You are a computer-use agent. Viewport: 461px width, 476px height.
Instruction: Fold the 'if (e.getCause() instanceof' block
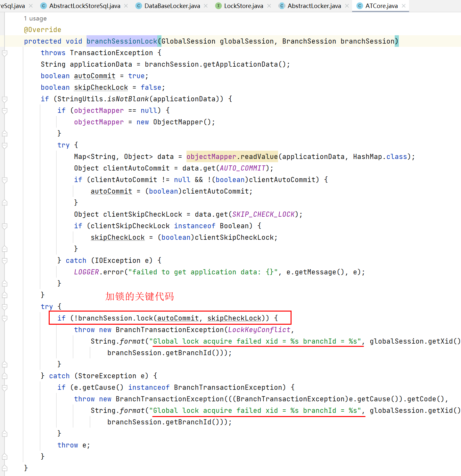pos(5,388)
